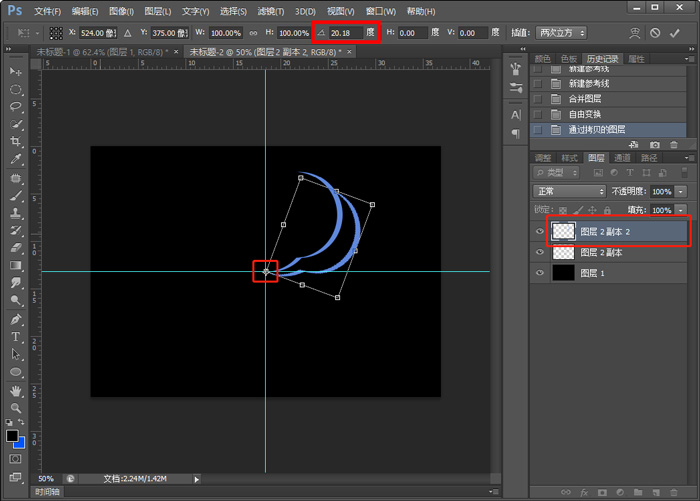Toggle lock all padlock icon
The width and height of the screenshot is (700, 501).
pos(607,210)
